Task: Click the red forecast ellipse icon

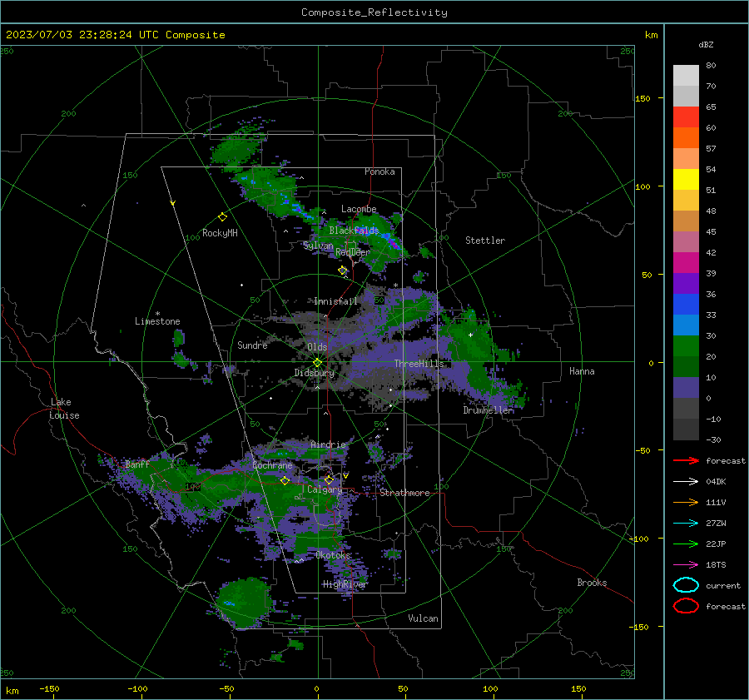Action: [686, 606]
